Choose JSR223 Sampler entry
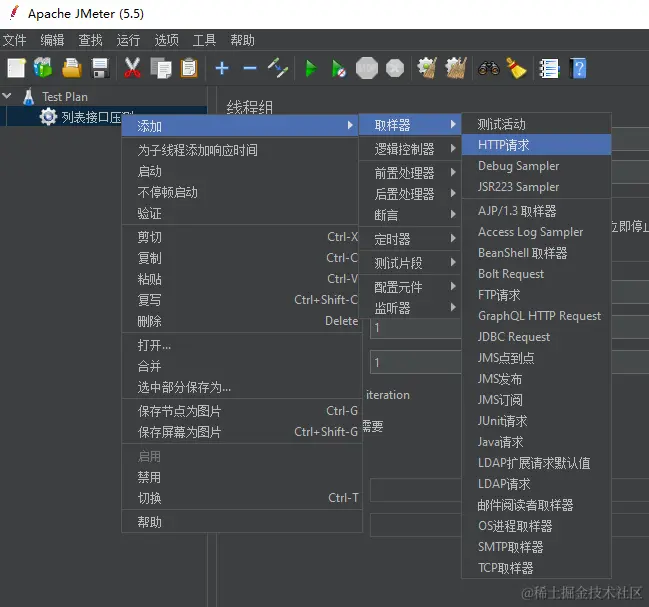This screenshot has width=649, height=607. 536,187
